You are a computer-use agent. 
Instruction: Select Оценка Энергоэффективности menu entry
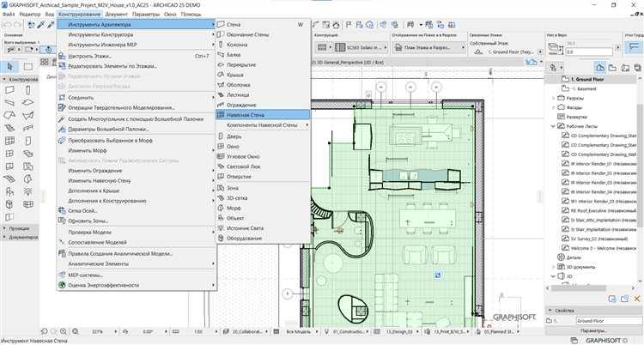(136, 285)
